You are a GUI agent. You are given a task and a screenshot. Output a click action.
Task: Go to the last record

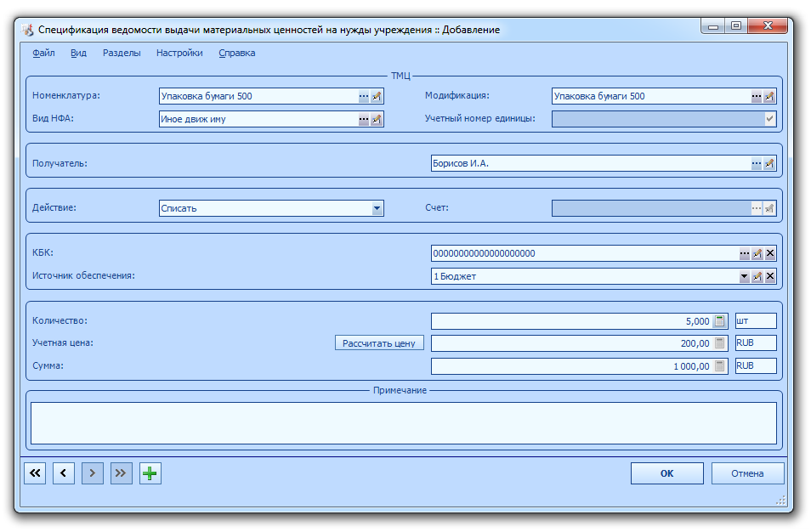coord(121,473)
